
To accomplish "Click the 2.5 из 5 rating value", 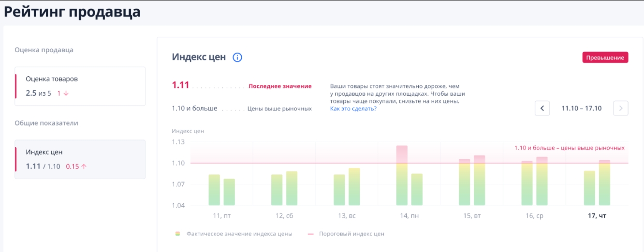I will [x=38, y=93].
